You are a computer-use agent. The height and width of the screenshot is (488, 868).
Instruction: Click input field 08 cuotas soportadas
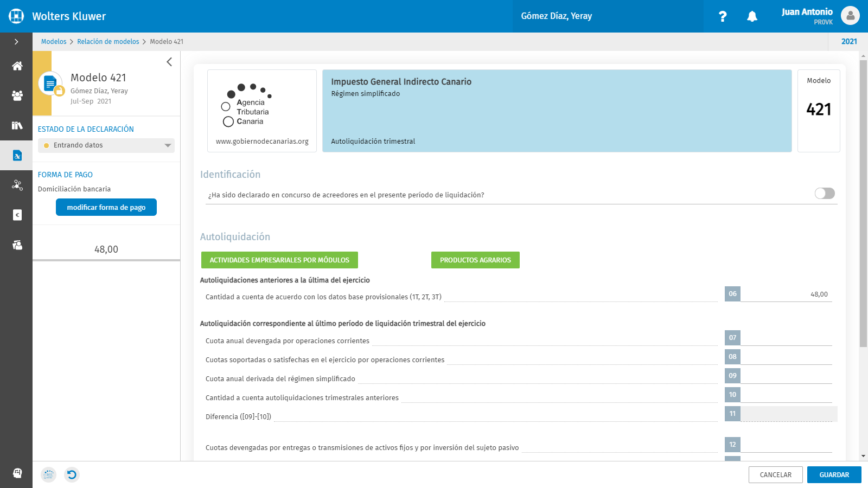pos(786,357)
